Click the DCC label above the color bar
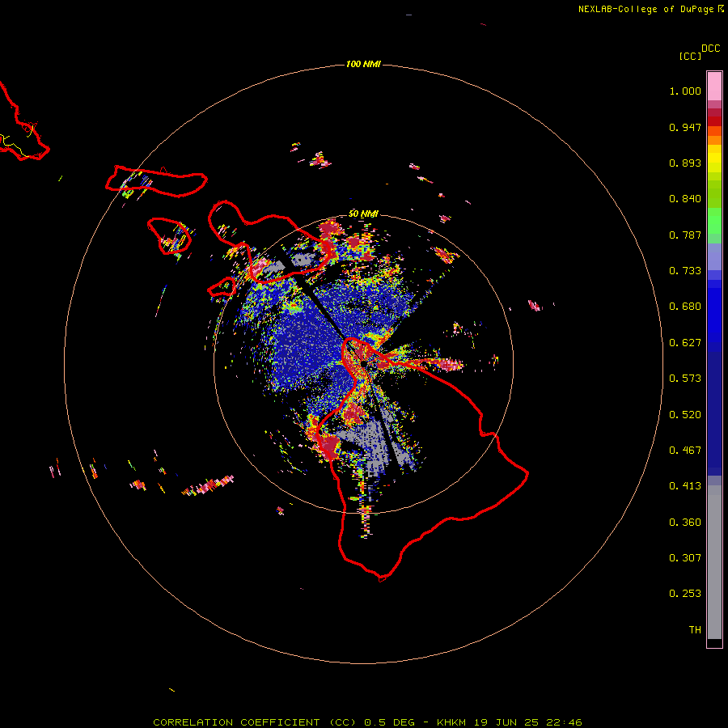 tap(710, 49)
